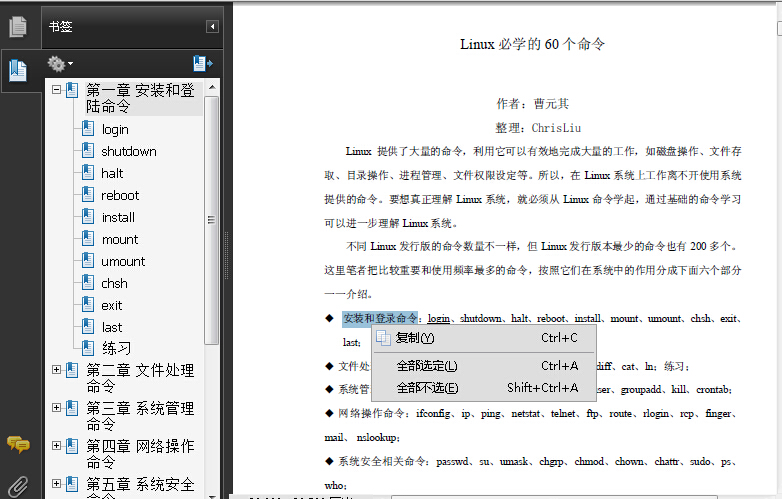The height and width of the screenshot is (499, 782).
Task: Click copy icon in context menu
Action: pyautogui.click(x=383, y=338)
